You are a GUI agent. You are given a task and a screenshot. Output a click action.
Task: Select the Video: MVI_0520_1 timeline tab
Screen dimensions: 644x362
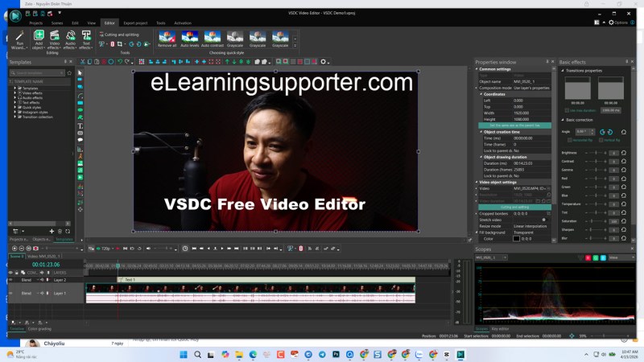(43, 256)
